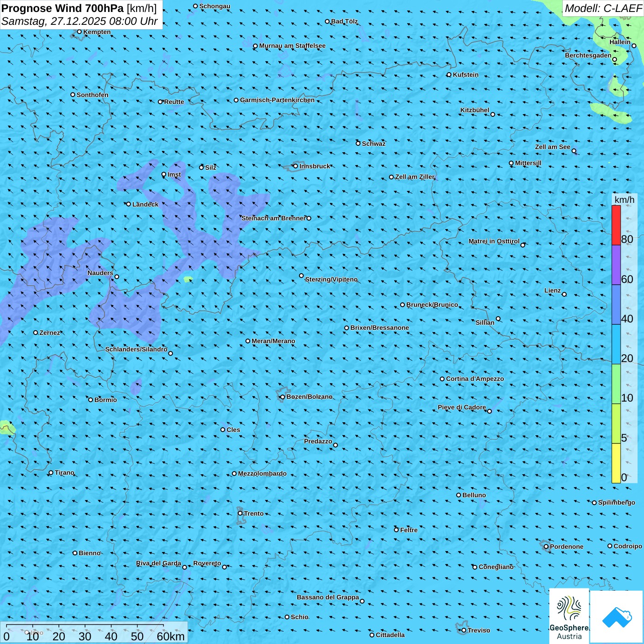Click the 'Reutte' label
Image resolution: width=644 pixels, height=644 pixels.
click(x=174, y=102)
